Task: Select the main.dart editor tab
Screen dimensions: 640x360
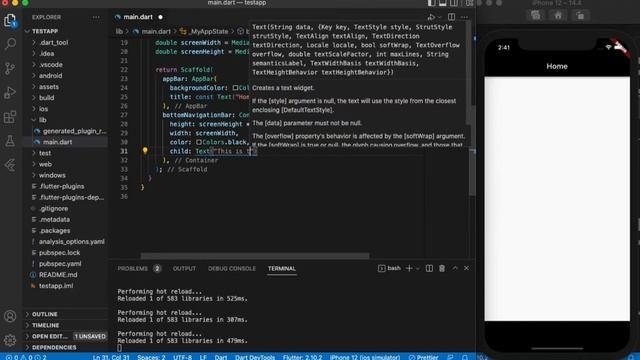Action: [x=139, y=17]
